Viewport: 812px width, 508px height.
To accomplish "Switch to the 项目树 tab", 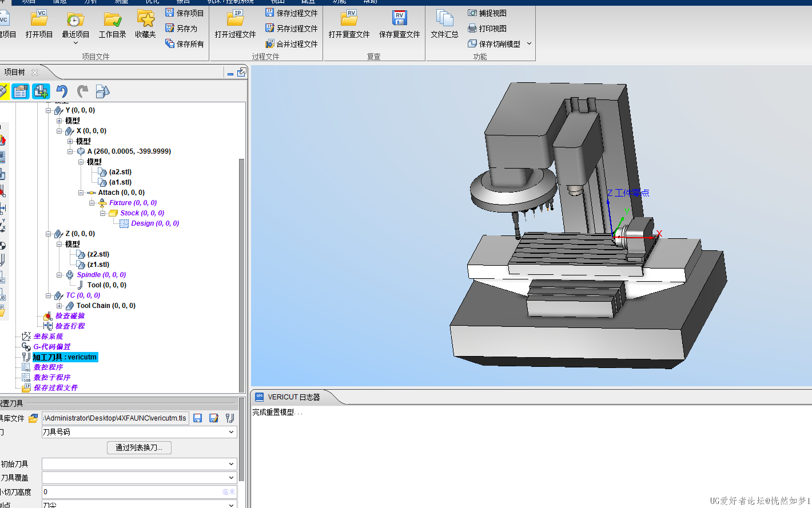I will (15, 72).
